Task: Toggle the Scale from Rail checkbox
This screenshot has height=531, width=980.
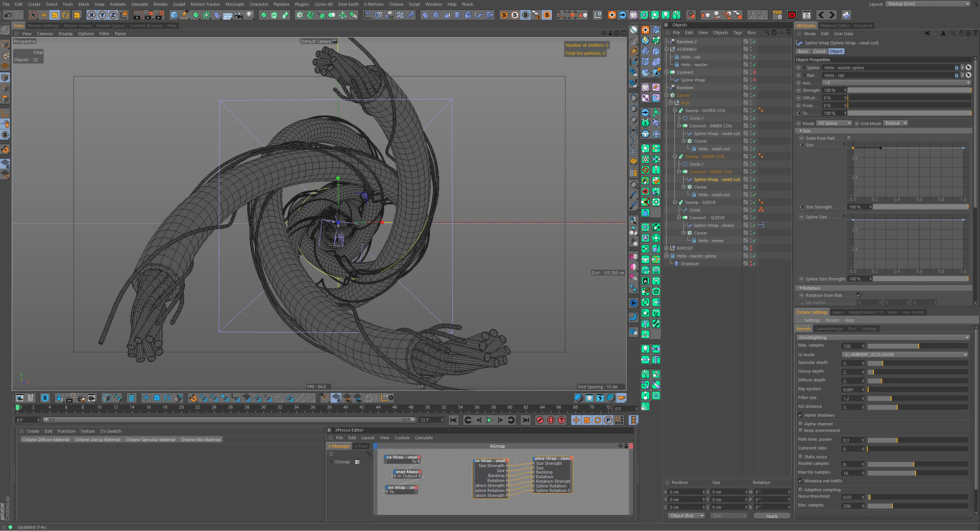Action: pos(849,138)
